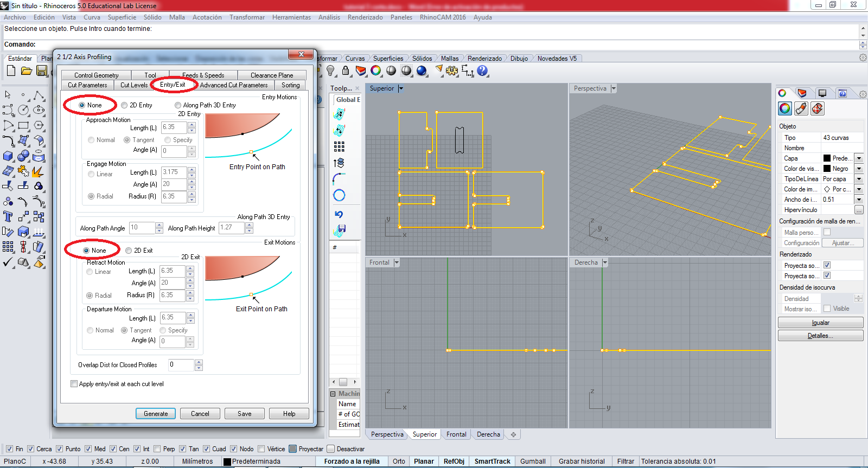Screen dimensions: 868x468
Task: Click the padlock lock objects icon
Action: [x=346, y=70]
